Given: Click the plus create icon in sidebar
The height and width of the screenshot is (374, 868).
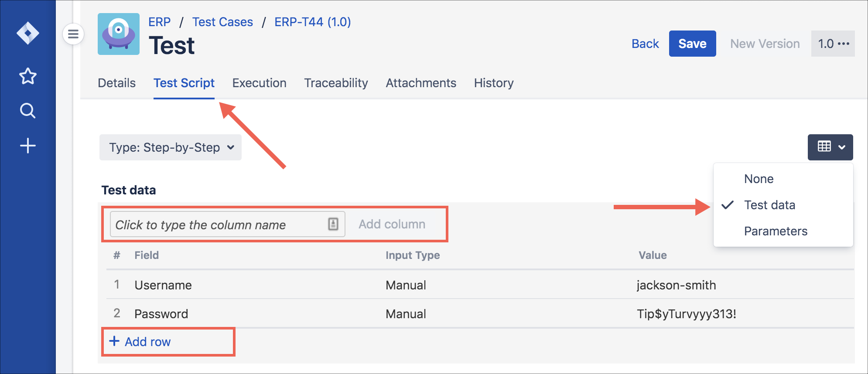Looking at the screenshot, I should click(x=28, y=146).
